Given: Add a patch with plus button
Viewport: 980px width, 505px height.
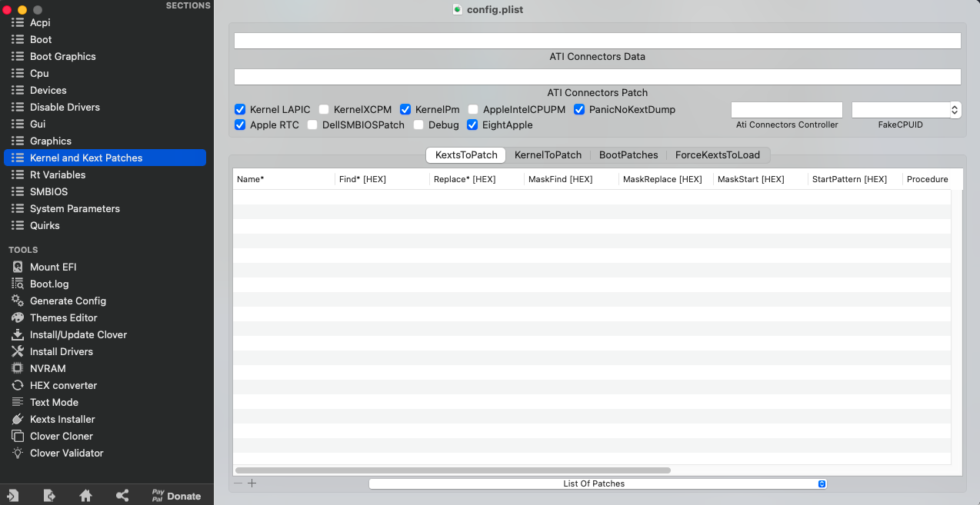Looking at the screenshot, I should [x=252, y=483].
